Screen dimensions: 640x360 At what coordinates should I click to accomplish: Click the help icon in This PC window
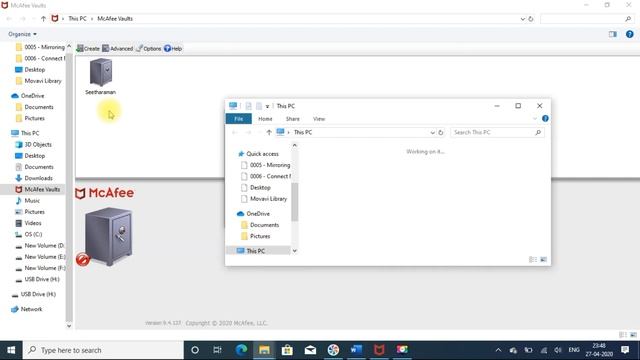click(x=545, y=119)
